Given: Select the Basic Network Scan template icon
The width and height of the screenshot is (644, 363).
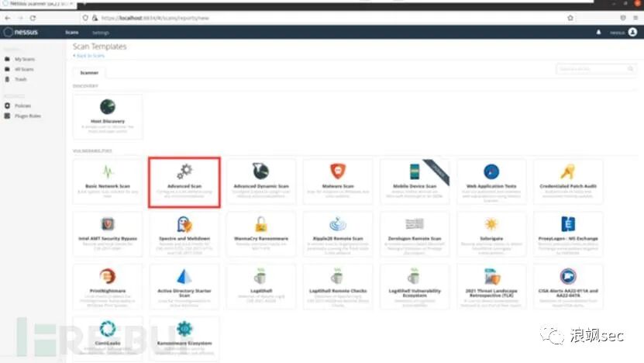Looking at the screenshot, I should click(x=108, y=171).
